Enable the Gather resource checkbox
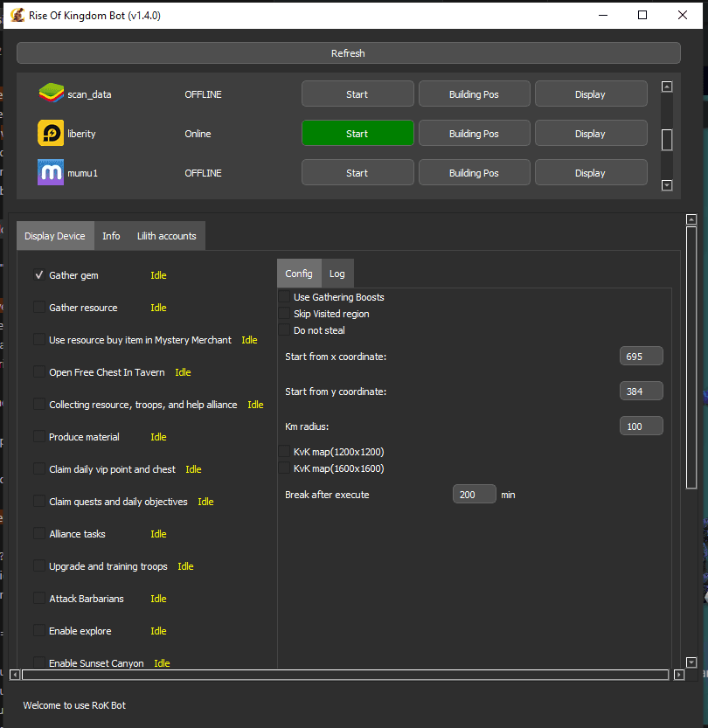 (x=39, y=308)
